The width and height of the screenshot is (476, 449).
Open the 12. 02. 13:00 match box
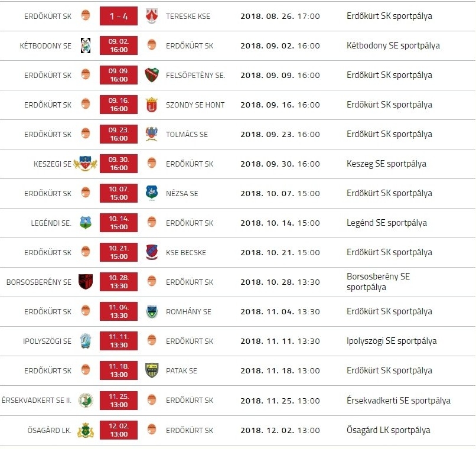(x=119, y=430)
